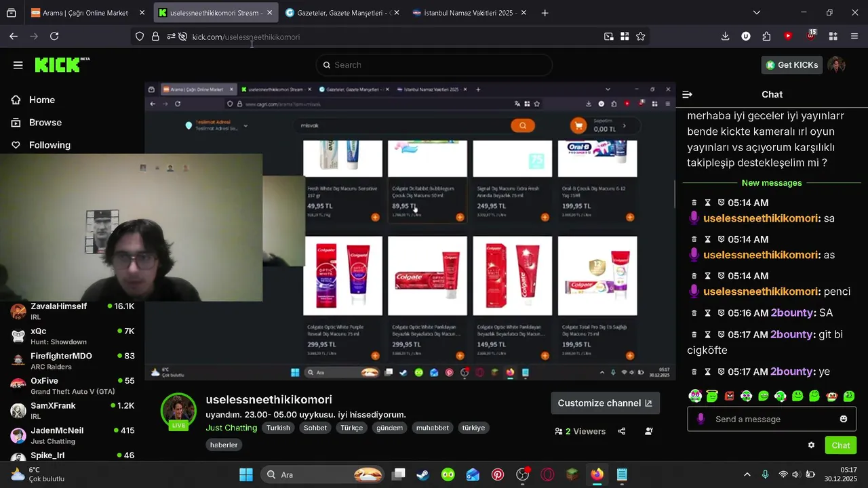Open a new browser tab
This screenshot has width=868, height=488.
[x=545, y=13]
